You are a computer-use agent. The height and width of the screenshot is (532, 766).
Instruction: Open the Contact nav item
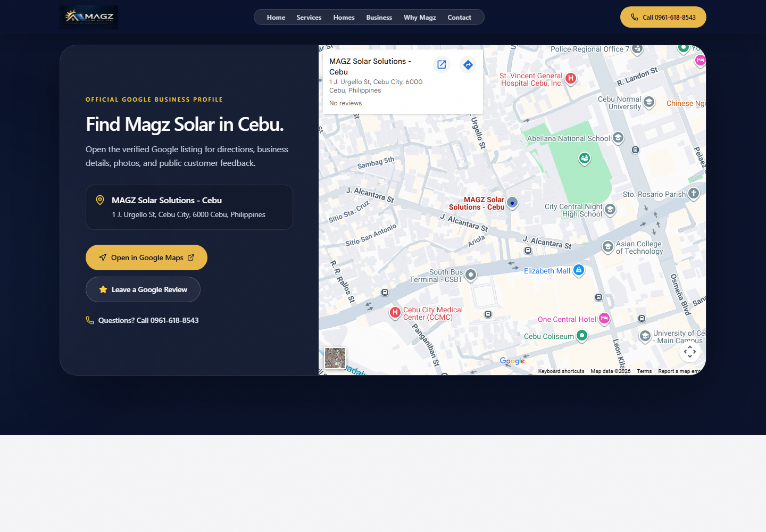[x=459, y=18]
